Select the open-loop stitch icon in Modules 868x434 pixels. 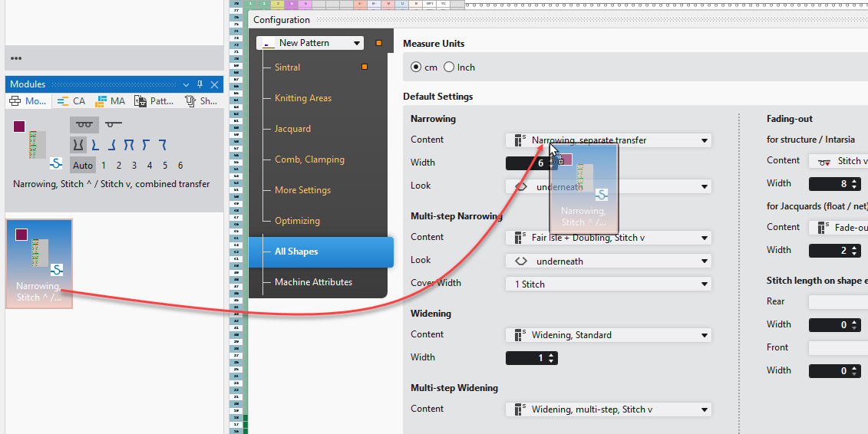pyautogui.click(x=113, y=124)
